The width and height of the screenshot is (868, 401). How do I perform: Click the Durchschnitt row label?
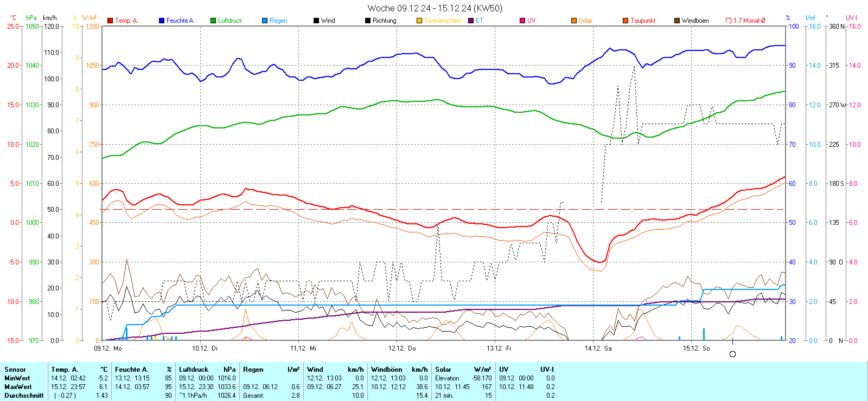click(24, 396)
